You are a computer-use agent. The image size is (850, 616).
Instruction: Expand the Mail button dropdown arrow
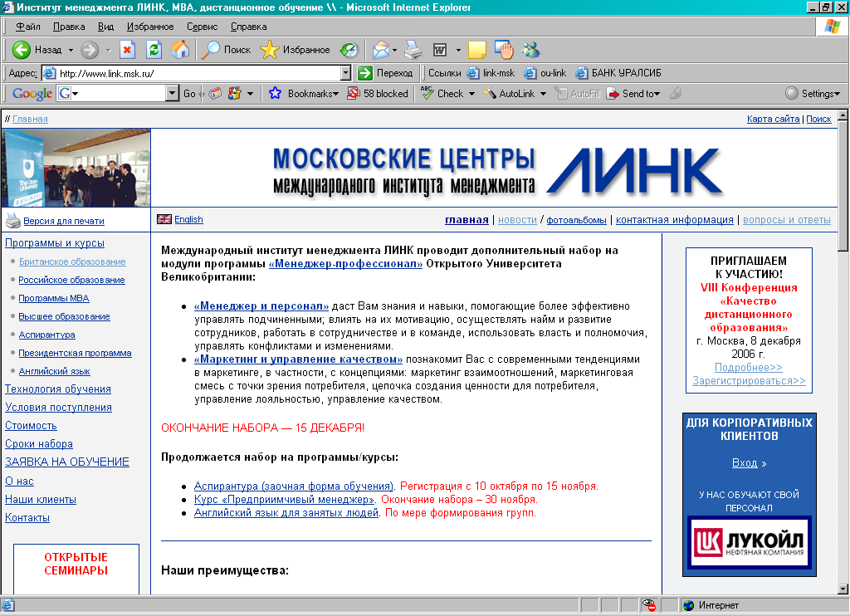tap(394, 51)
